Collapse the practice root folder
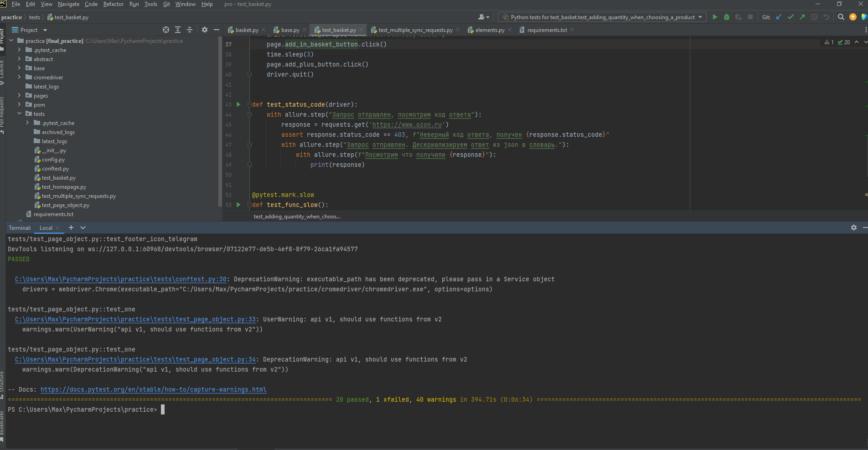Screen dimensions: 868x450 click(x=11, y=41)
